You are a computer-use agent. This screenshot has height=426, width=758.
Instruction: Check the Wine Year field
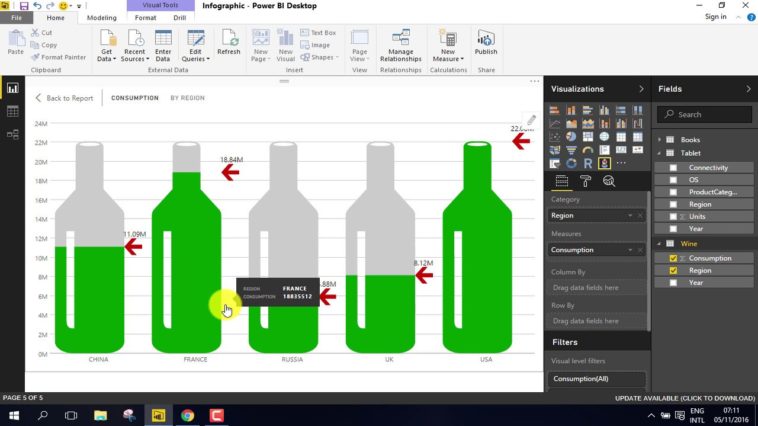click(673, 283)
